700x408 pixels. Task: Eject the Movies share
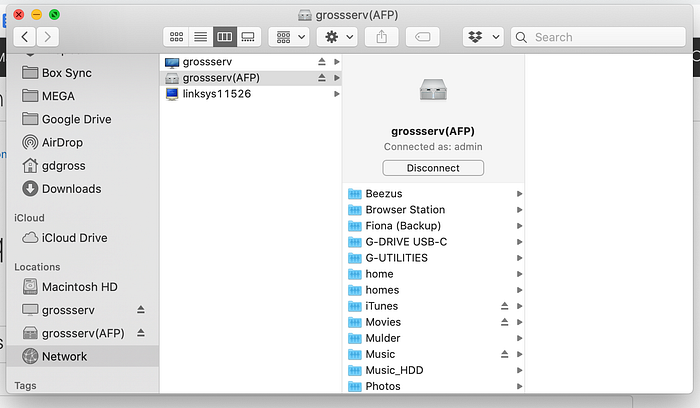[x=504, y=322]
